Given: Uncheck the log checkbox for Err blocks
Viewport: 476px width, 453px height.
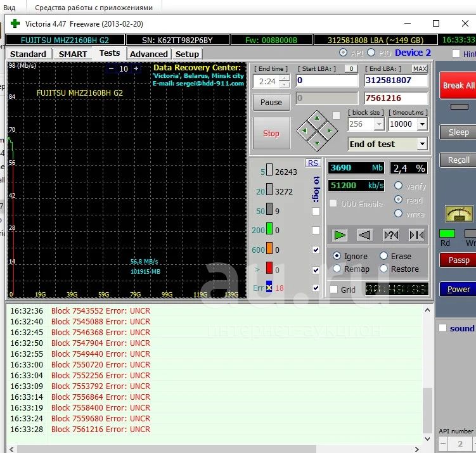Looking at the screenshot, I should tap(316, 288).
